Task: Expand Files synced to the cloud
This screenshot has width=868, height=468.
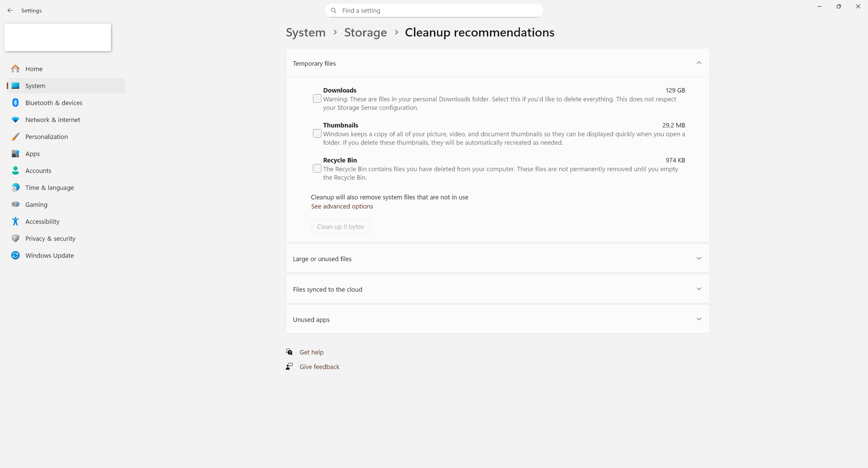Action: (x=699, y=289)
